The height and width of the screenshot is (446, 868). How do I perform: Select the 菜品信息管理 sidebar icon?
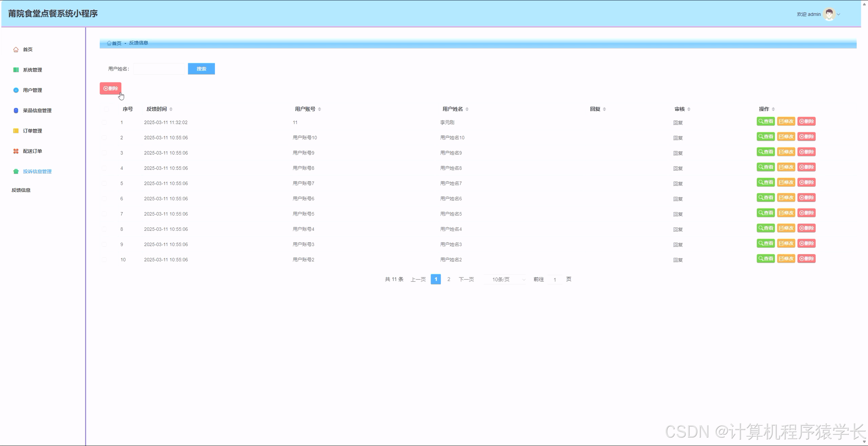(16, 110)
